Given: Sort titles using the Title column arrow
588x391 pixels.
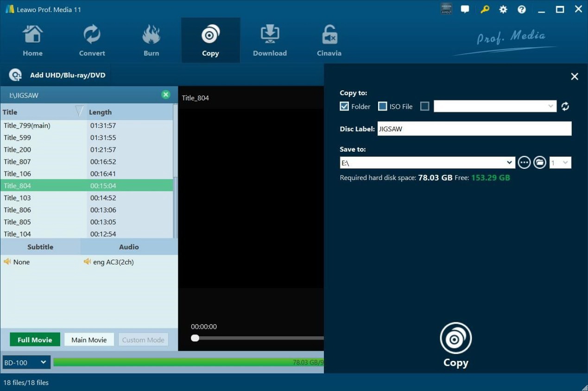Looking at the screenshot, I should (79, 112).
